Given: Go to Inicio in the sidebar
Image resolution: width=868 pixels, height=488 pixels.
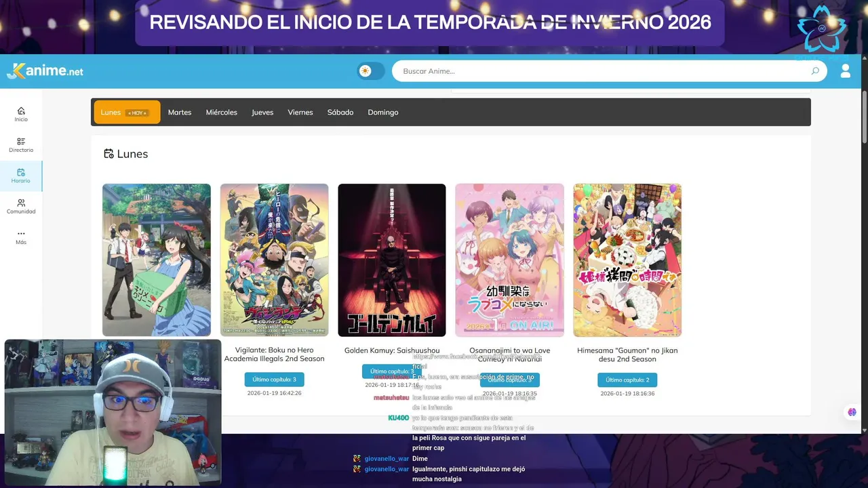Looking at the screenshot, I should [x=21, y=115].
